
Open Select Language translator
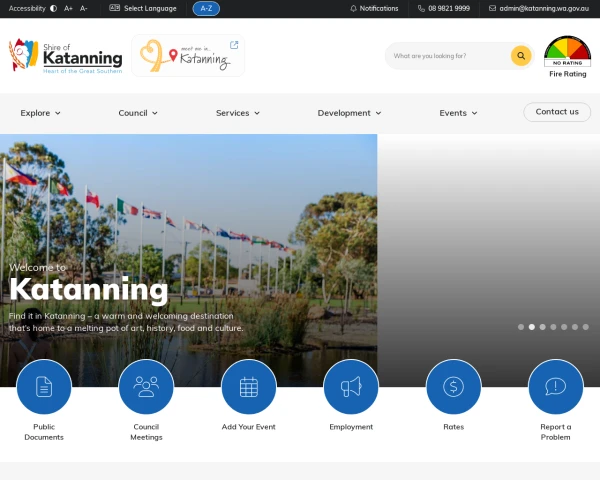pyautogui.click(x=143, y=8)
